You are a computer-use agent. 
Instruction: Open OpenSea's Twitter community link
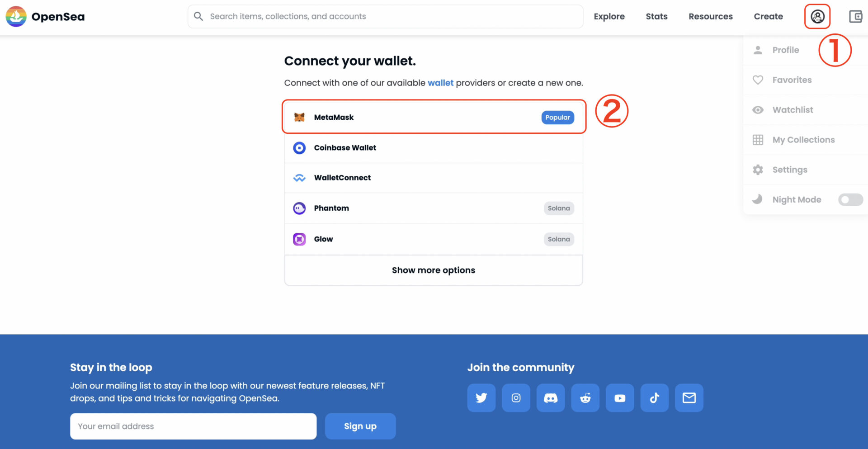[481, 398]
